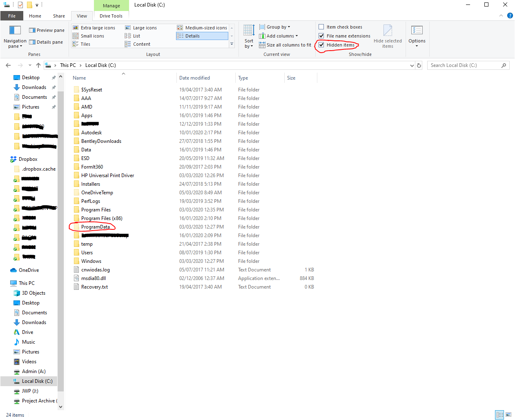Open the Add columns dropdown
The image size is (515, 420).
coord(279,36)
